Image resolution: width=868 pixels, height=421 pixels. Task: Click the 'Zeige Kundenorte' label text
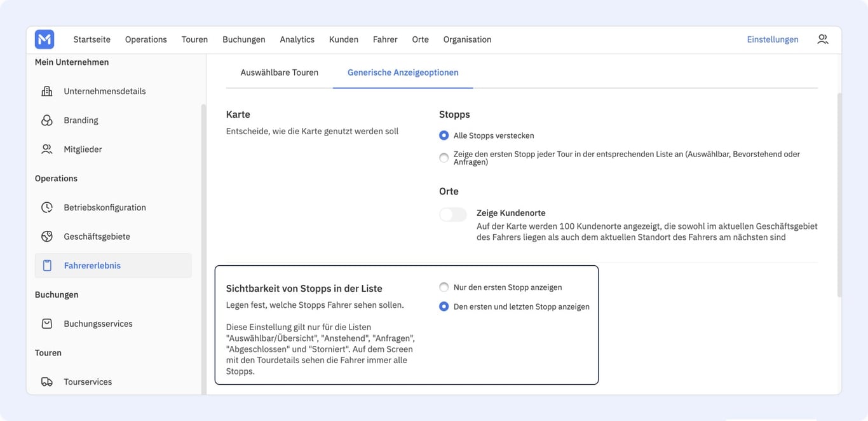(x=511, y=213)
